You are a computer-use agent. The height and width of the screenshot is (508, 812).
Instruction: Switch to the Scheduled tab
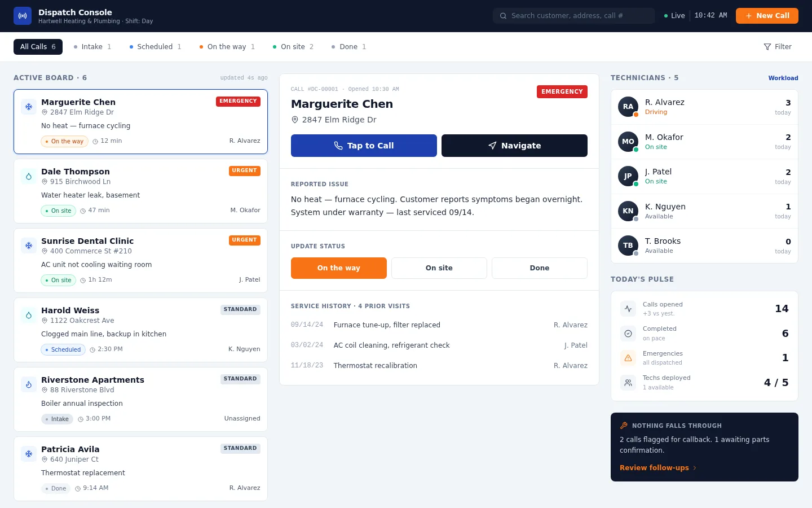point(155,47)
